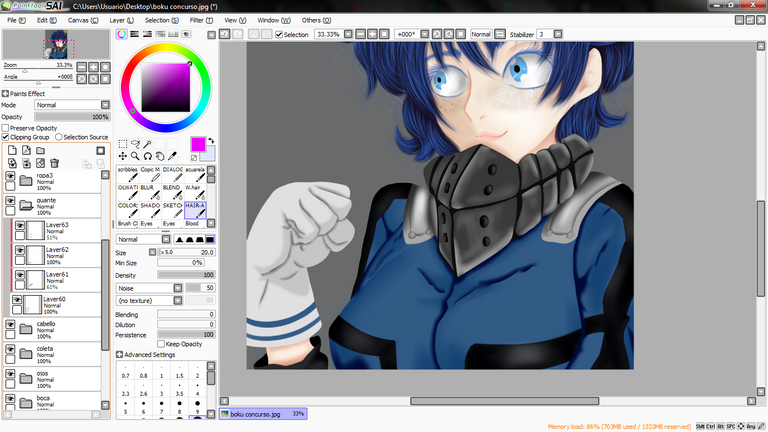Click the brush Density slider
The height and width of the screenshot is (432, 768).
(186, 275)
